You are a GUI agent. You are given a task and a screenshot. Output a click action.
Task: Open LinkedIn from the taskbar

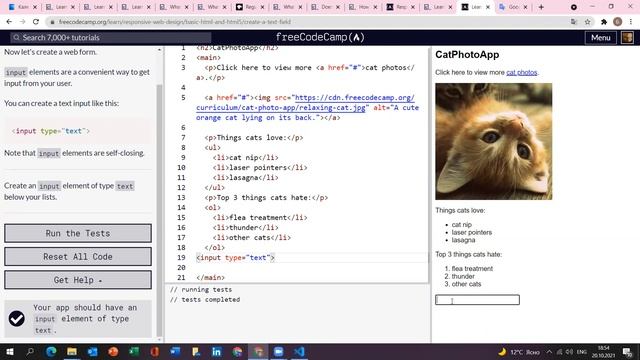(217, 351)
